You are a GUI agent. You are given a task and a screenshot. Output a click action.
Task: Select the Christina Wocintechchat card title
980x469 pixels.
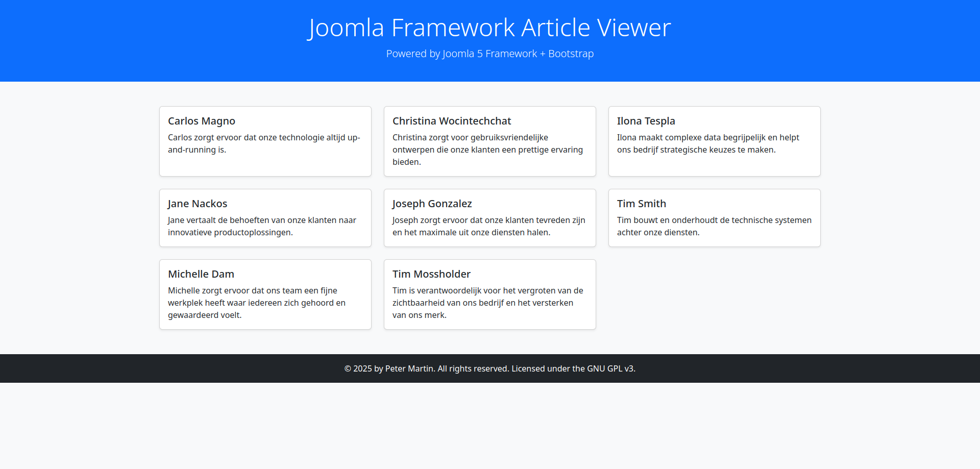[x=451, y=121]
